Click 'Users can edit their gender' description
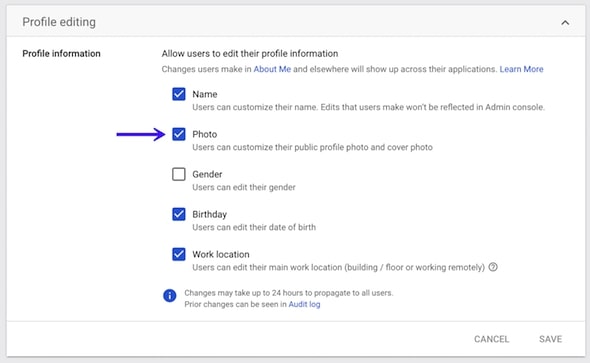This screenshot has height=363, width=590. (244, 187)
